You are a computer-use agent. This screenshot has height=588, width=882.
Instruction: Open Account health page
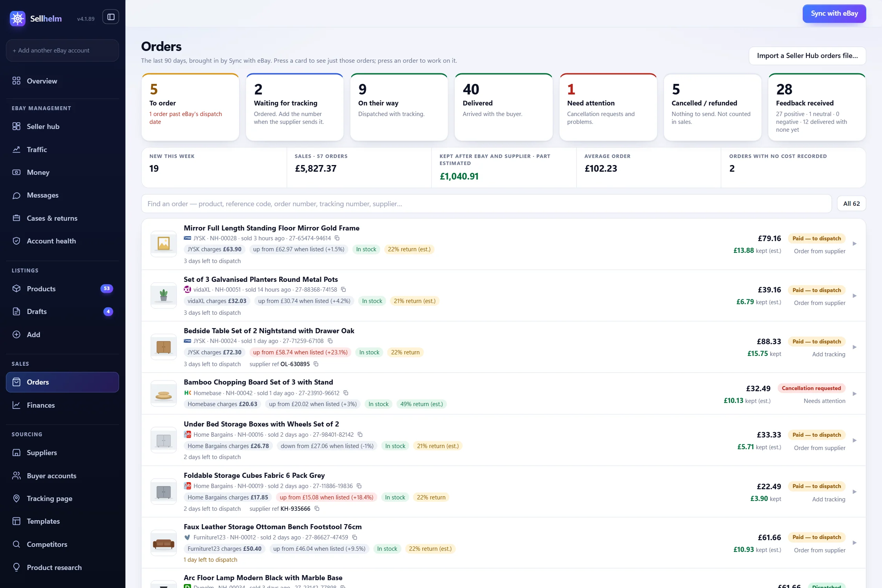(x=62, y=241)
